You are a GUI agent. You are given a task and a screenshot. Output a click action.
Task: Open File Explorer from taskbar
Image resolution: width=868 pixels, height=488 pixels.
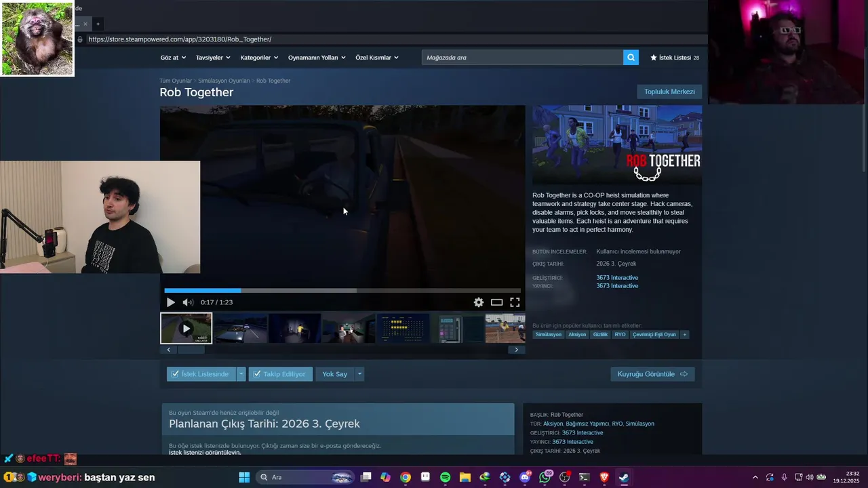[x=465, y=477]
